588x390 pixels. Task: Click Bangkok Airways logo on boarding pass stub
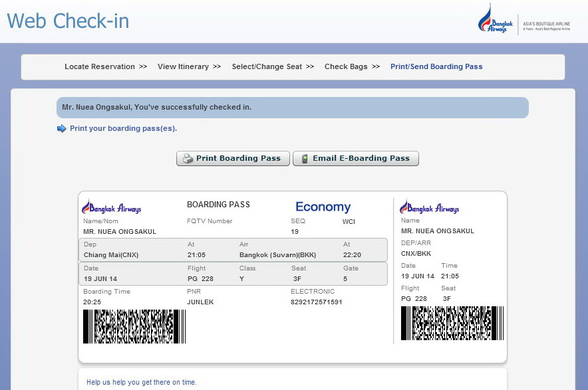pyautogui.click(x=430, y=207)
